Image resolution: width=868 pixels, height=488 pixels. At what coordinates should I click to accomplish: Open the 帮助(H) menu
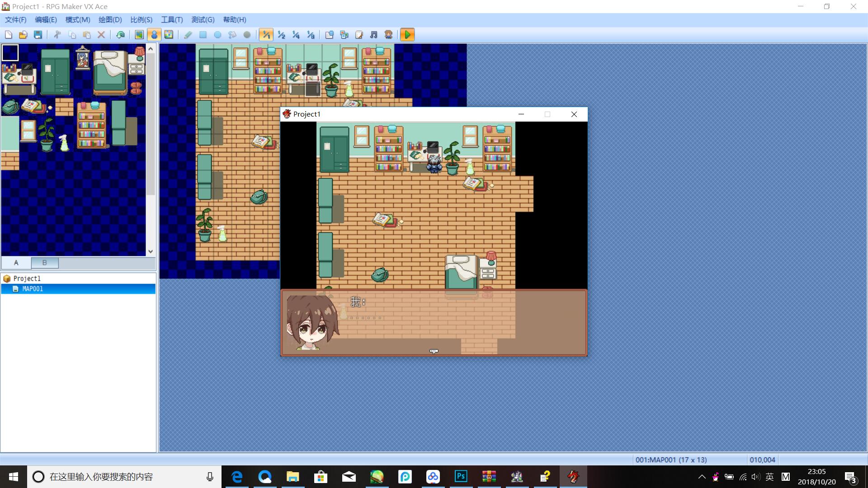[235, 20]
